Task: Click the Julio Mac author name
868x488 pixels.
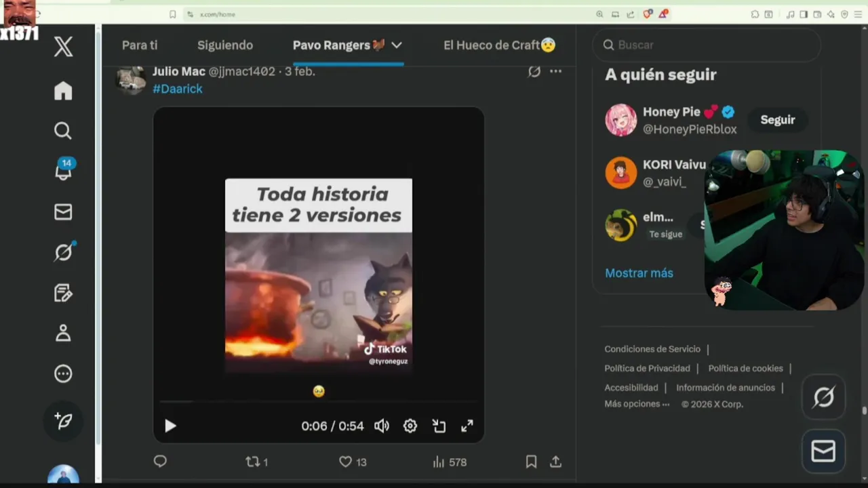Action: [179, 71]
